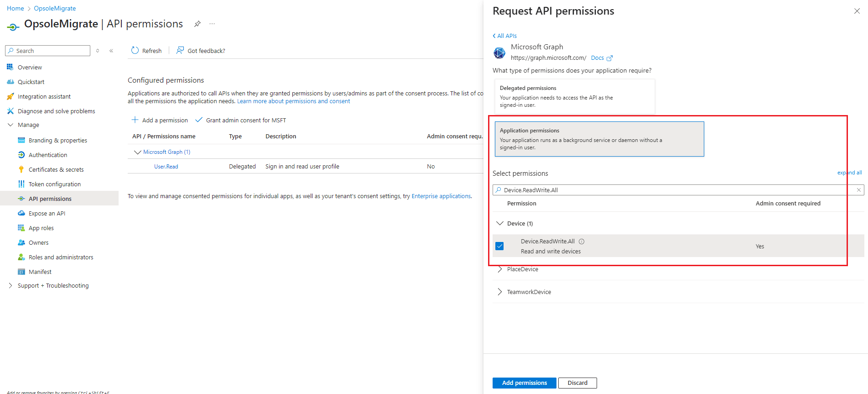Click the Certificates & secrets key icon
868x394 pixels.
pyautogui.click(x=21, y=169)
